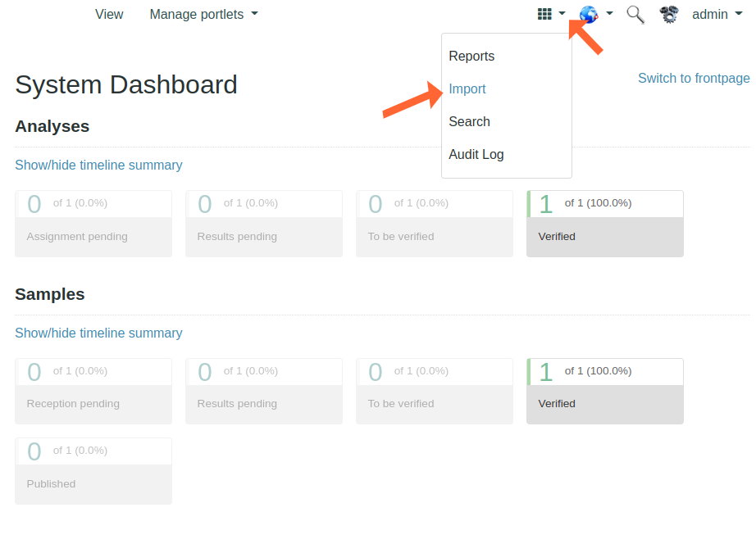This screenshot has height=535, width=756.
Task: Toggle Samples Show/hide timeline summary
Action: point(98,333)
